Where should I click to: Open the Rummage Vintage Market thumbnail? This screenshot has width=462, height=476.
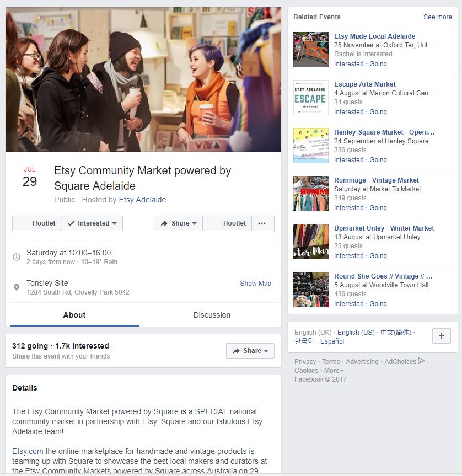(310, 194)
